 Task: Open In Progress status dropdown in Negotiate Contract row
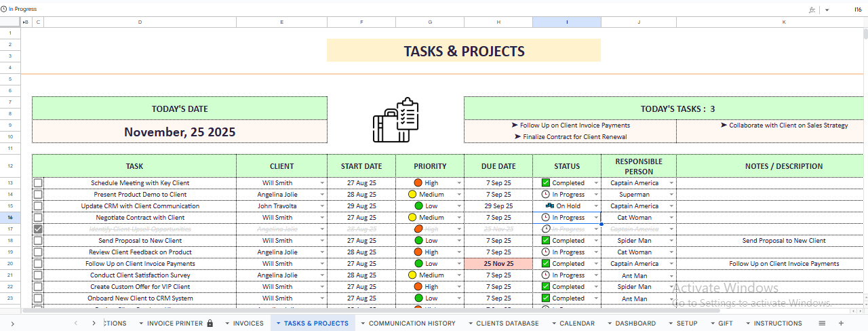point(596,218)
